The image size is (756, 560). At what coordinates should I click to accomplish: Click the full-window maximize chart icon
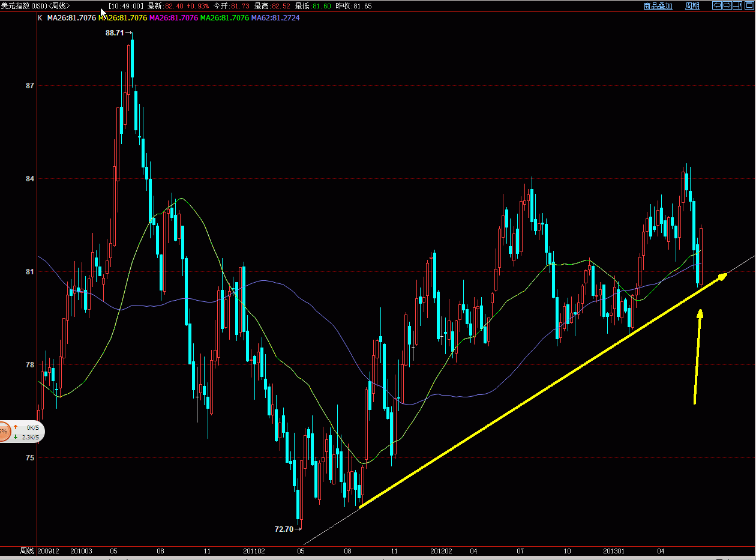pyautogui.click(x=749, y=5)
